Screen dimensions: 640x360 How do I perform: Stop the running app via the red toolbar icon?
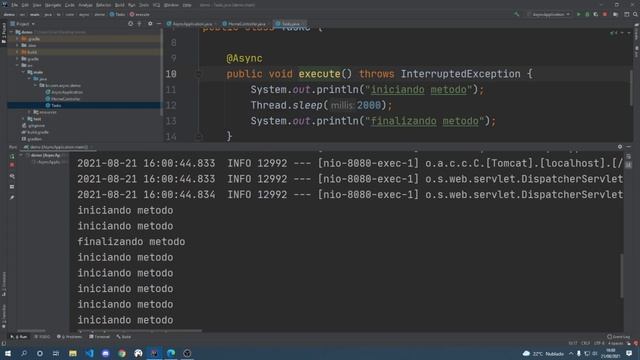tap(605, 14)
